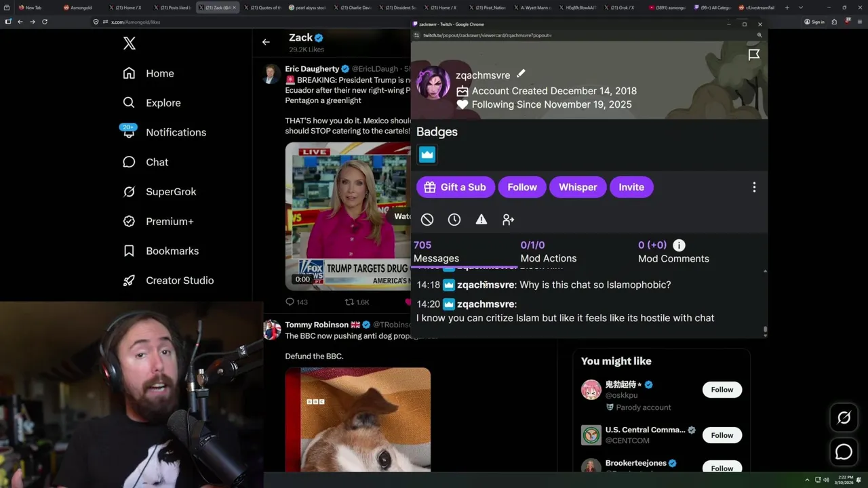Play the Fox News video in Eric's post
The image size is (868, 488).
pyautogui.click(x=348, y=216)
